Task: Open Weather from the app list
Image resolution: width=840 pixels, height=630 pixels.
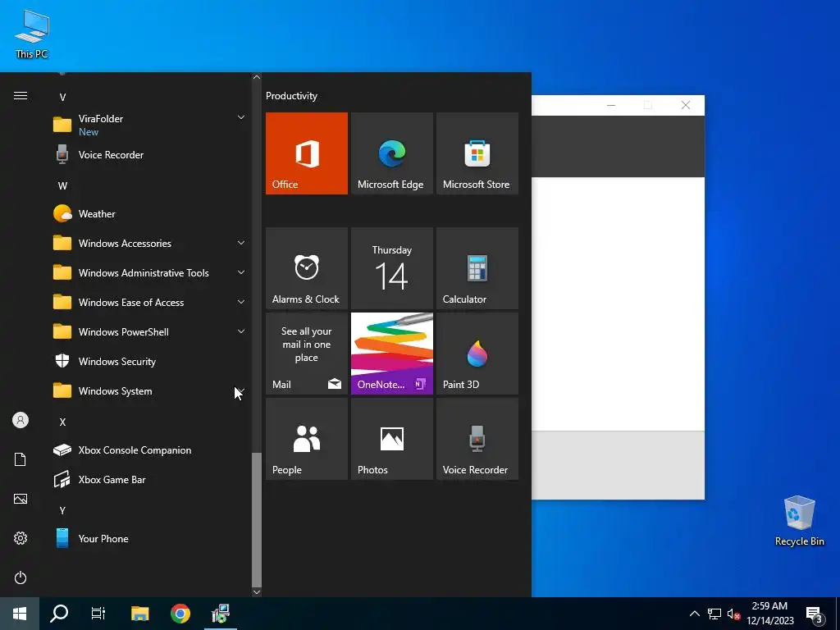Action: (150, 214)
